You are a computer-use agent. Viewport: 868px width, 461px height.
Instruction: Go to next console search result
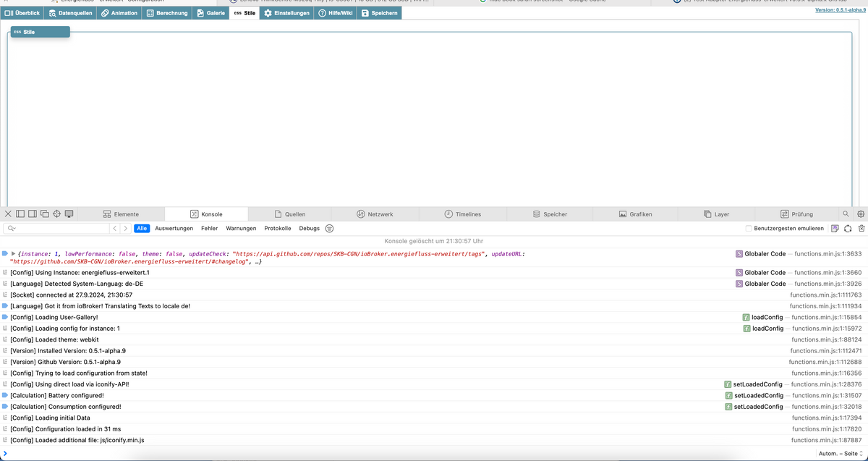coord(126,229)
